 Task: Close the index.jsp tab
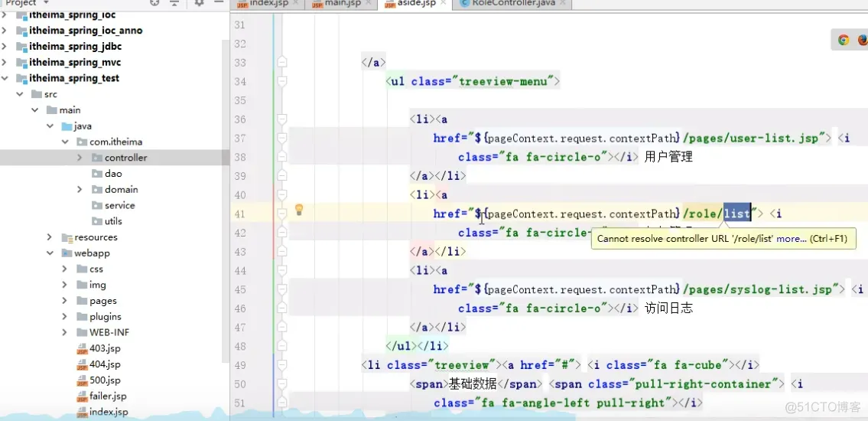[296, 3]
